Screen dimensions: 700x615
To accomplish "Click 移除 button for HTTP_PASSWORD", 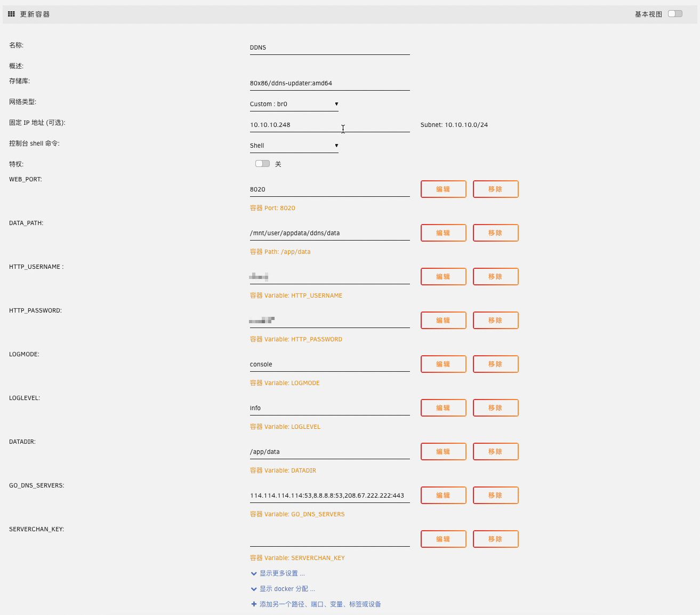I will tap(496, 320).
